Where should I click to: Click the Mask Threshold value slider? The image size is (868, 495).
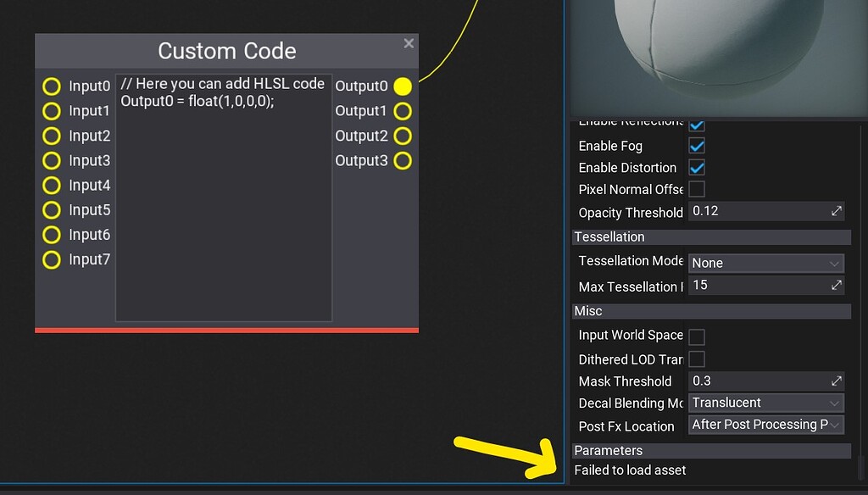click(763, 381)
